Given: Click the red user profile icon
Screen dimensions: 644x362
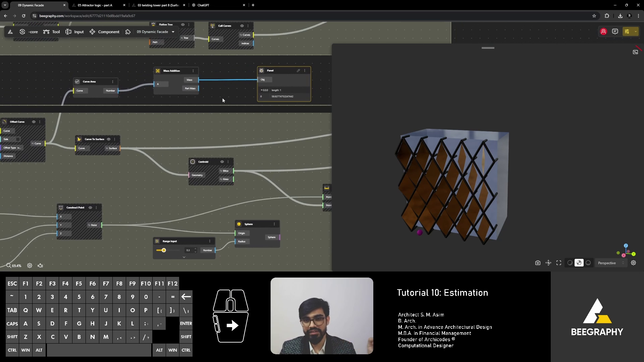Looking at the screenshot, I should pyautogui.click(x=603, y=32).
